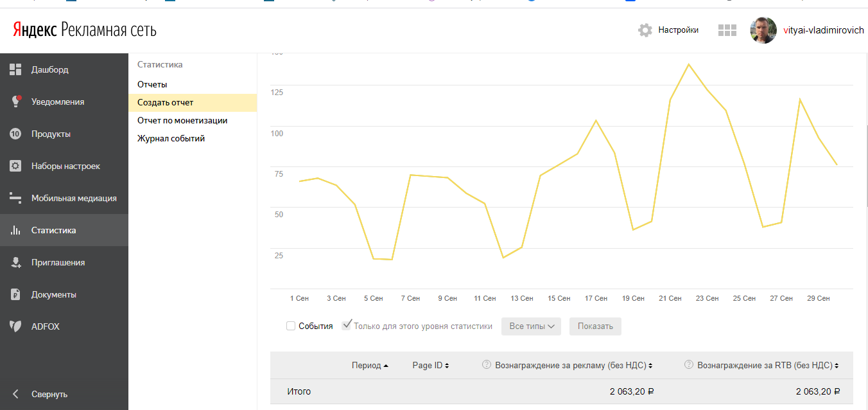This screenshot has width=868, height=410.
Task: Enable the События checkbox
Action: coord(291,326)
